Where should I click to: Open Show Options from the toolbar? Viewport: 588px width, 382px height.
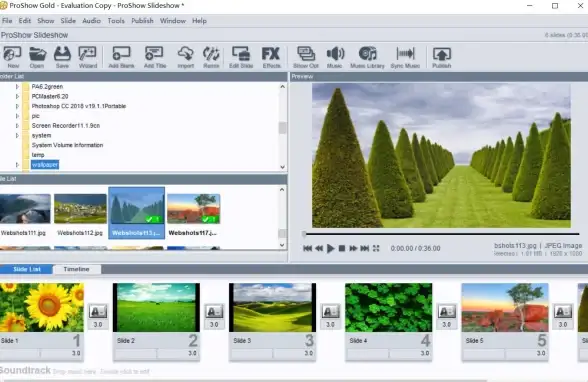(306, 57)
